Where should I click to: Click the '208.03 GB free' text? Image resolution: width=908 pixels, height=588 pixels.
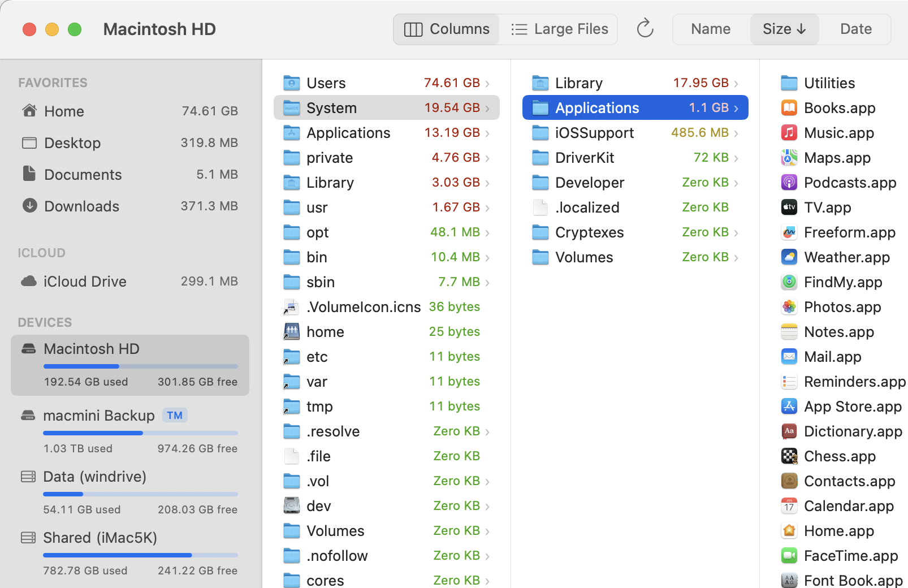tap(197, 509)
